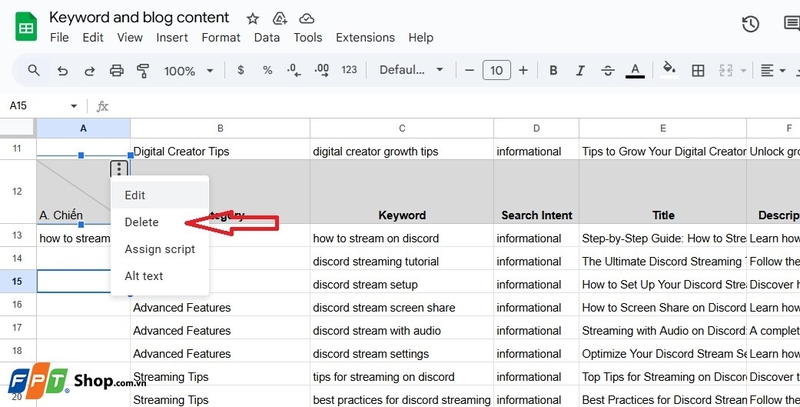
Task: Open the View menu
Action: click(130, 38)
